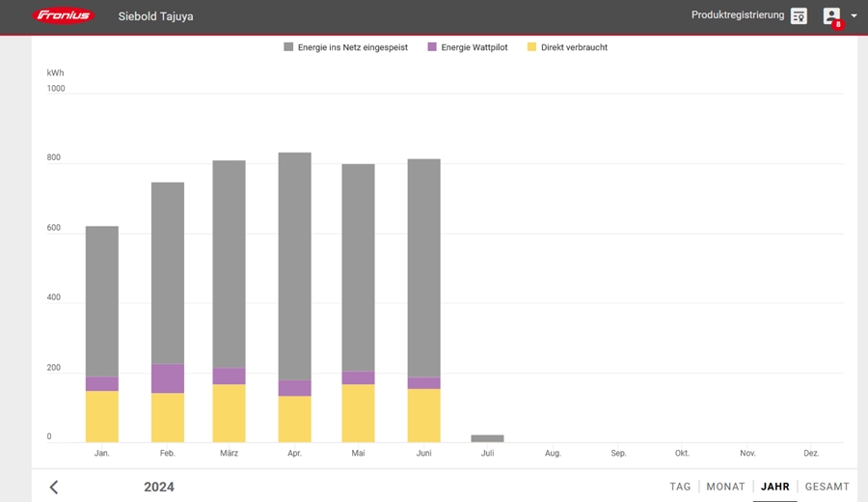Click the 2024 year label

point(159,487)
